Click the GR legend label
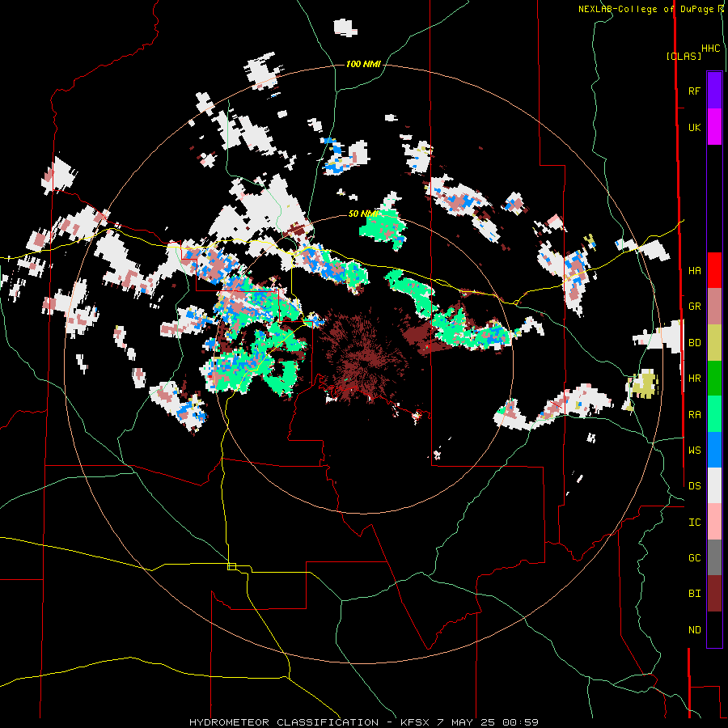This screenshot has height=728, width=728. pyautogui.click(x=694, y=307)
